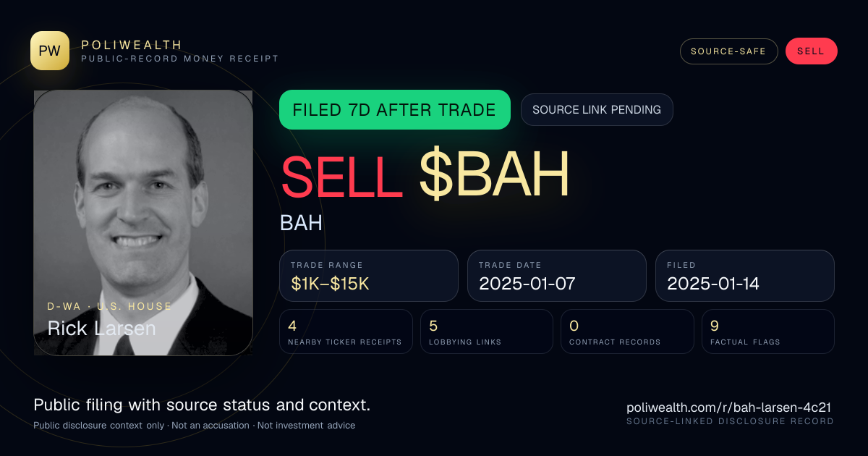The image size is (868, 456).
Task: Click the Rick Larsen name label
Action: click(101, 328)
